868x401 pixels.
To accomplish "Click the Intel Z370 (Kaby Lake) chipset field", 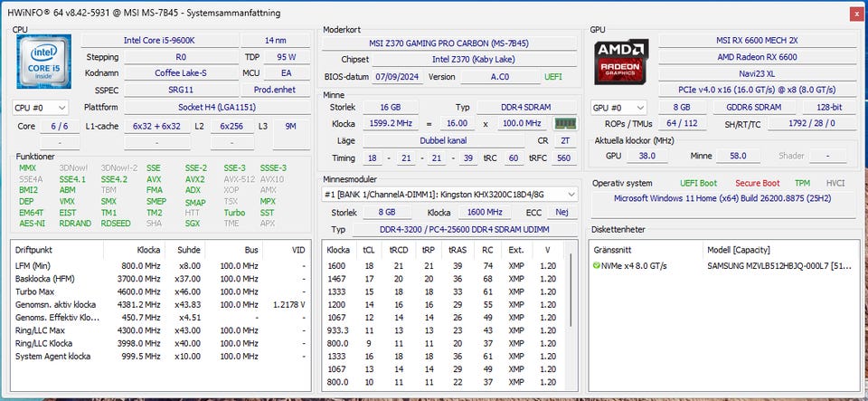I will tap(474, 59).
